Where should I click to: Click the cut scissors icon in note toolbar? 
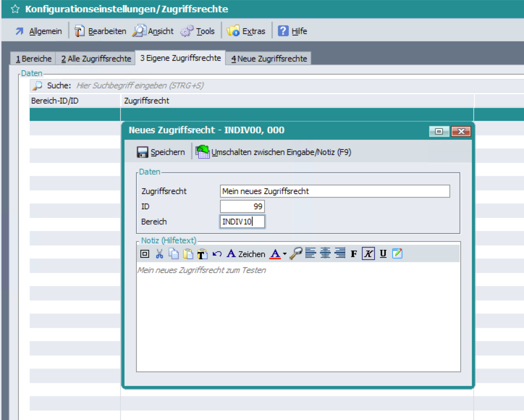159,254
